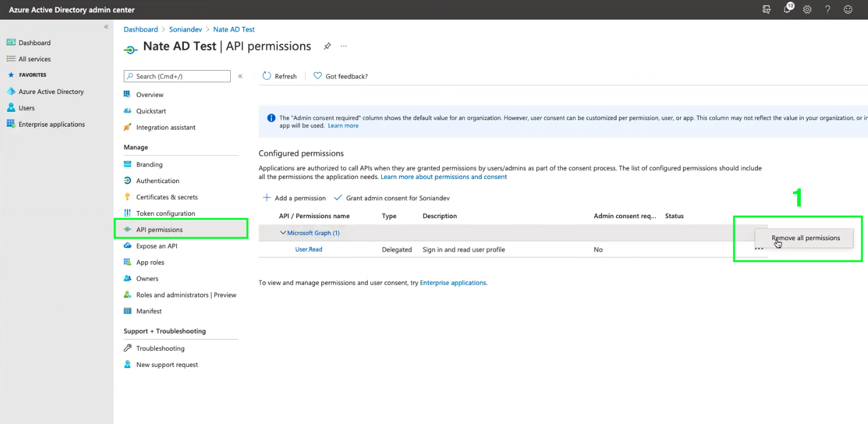Viewport: 868px width, 424px height.
Task: Click the Owners people icon
Action: pos(127,278)
